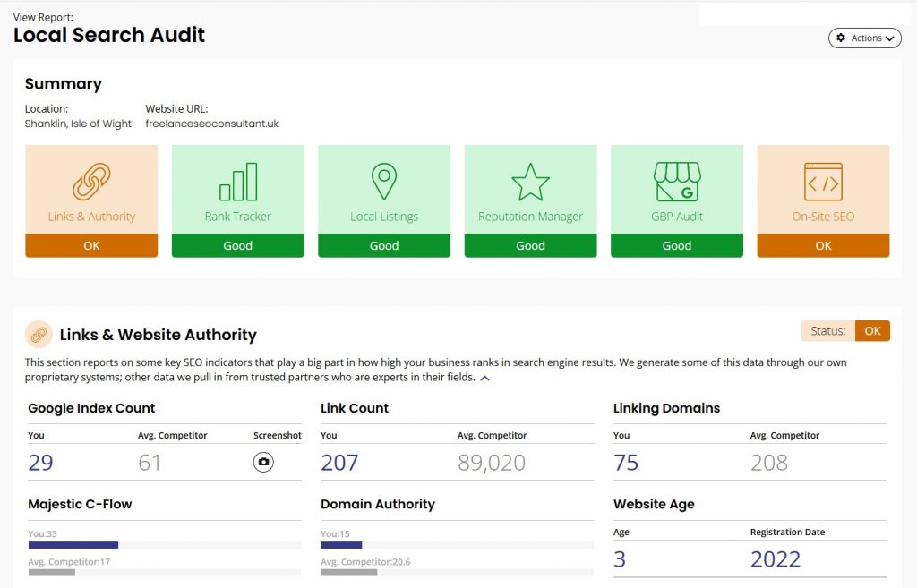Image resolution: width=917 pixels, height=588 pixels.
Task: Click the Good bar under Local Listings
Action: [384, 245]
